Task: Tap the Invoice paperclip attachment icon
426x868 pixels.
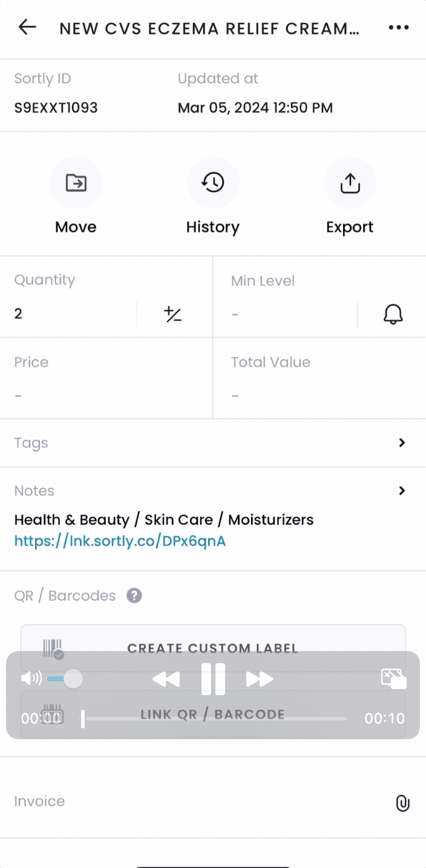Action: (x=402, y=803)
